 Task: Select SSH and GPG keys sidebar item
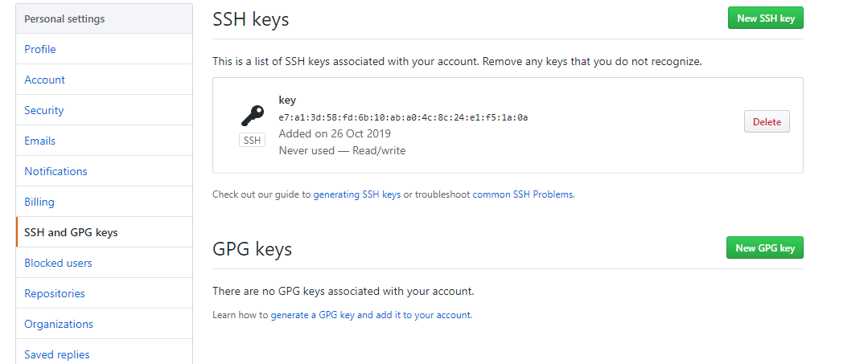71,232
